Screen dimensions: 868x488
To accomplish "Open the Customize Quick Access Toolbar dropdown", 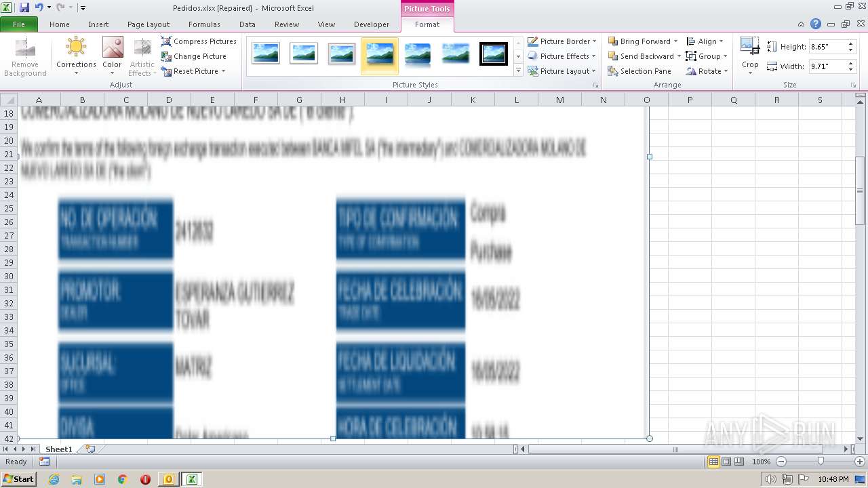I will pos(83,8).
